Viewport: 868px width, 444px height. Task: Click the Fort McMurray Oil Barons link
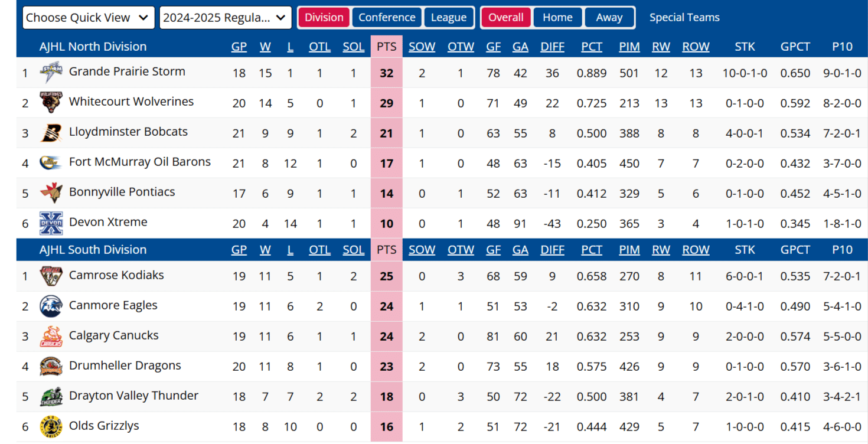tap(139, 162)
